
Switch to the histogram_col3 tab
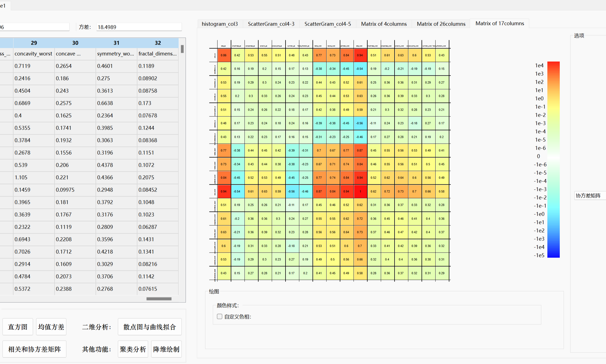click(x=220, y=24)
